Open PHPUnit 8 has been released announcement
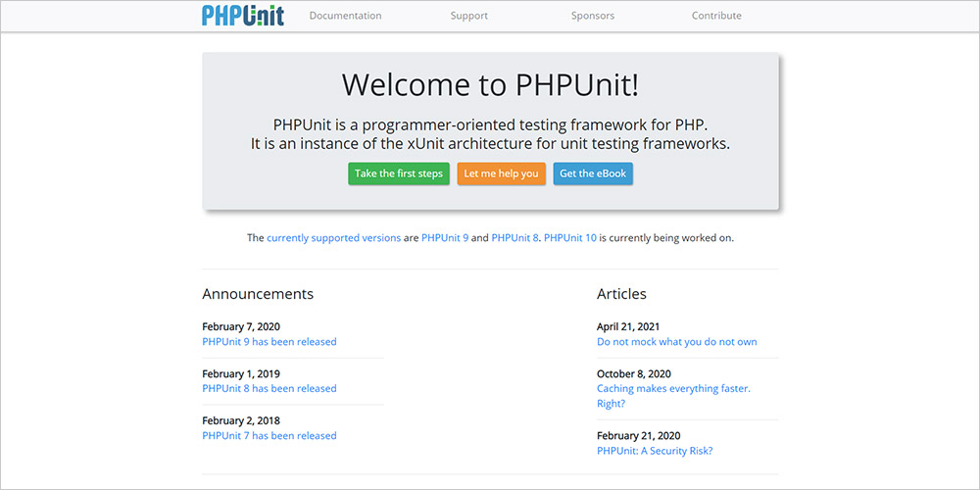 click(269, 389)
